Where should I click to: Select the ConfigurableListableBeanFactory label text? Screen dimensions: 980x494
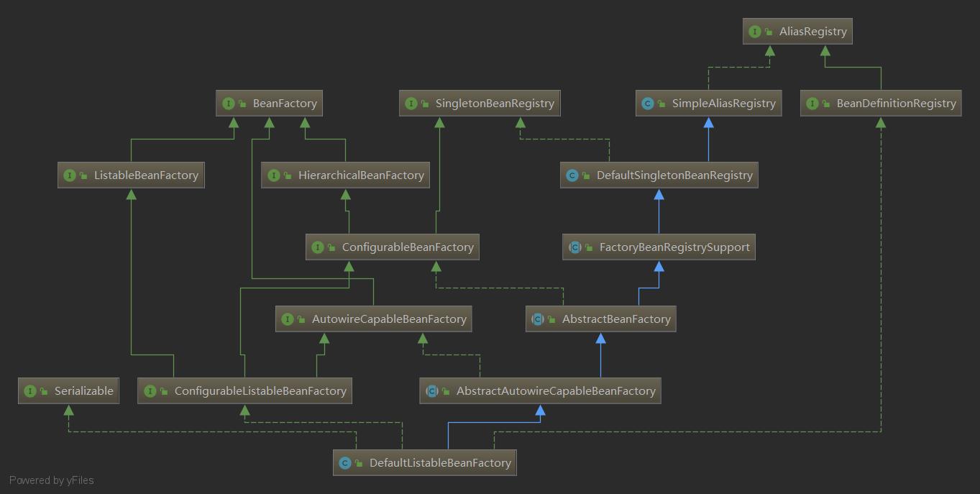click(260, 391)
